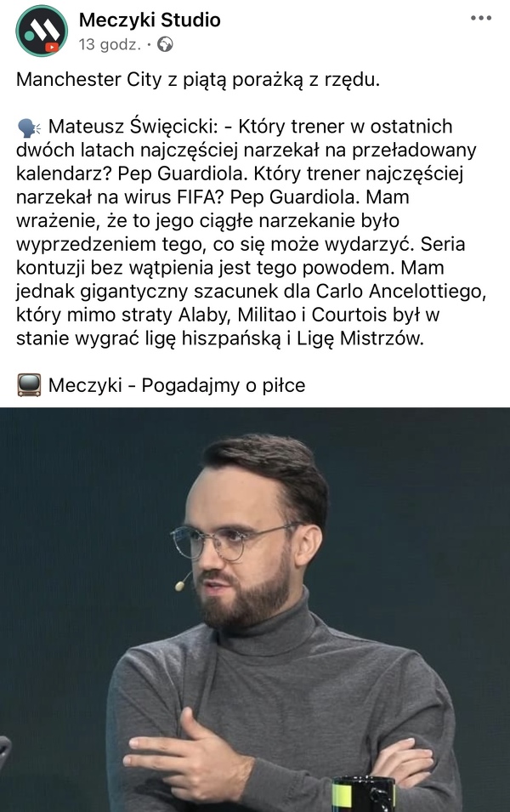The image size is (510, 812).
Task: Click the Meczyki Studio page name
Action: pyautogui.click(x=150, y=20)
